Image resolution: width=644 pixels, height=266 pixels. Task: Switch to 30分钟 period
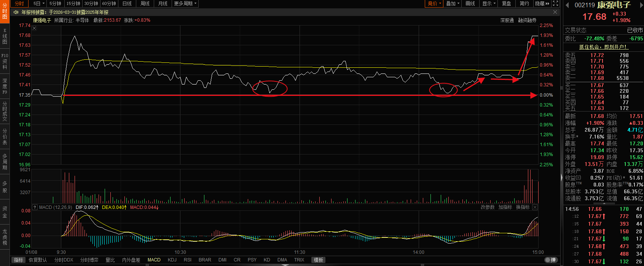coord(91,3)
